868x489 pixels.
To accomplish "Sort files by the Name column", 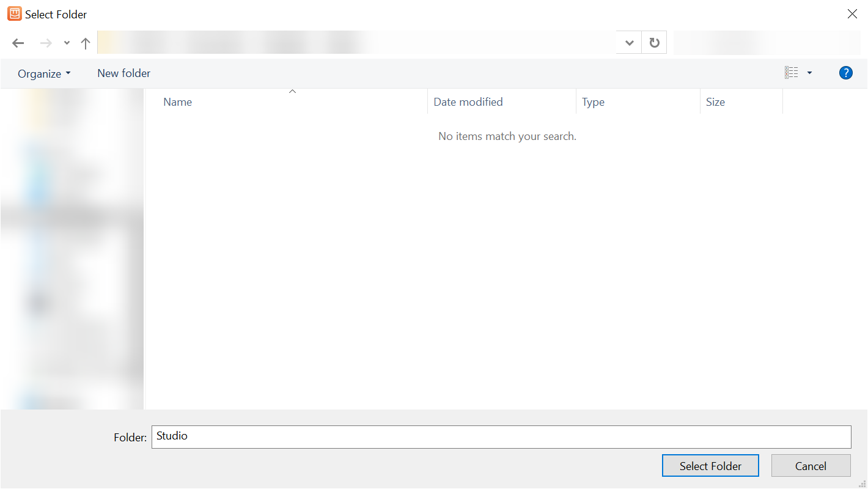I will [x=177, y=101].
